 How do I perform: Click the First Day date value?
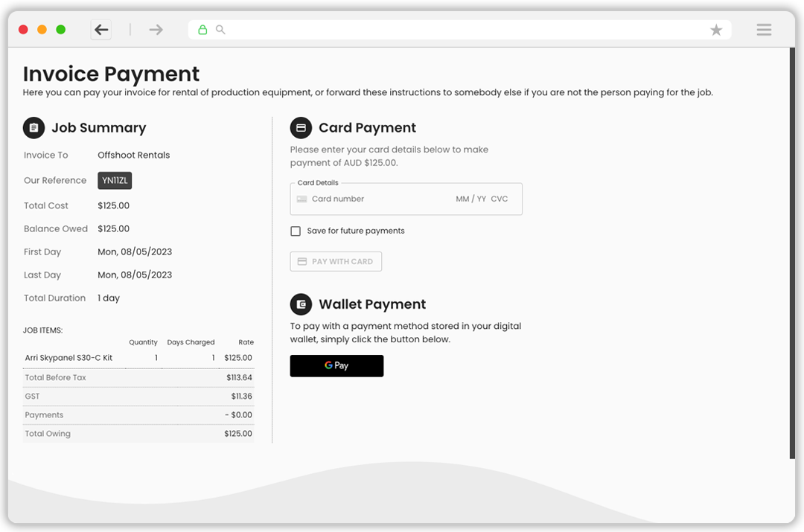pos(135,251)
